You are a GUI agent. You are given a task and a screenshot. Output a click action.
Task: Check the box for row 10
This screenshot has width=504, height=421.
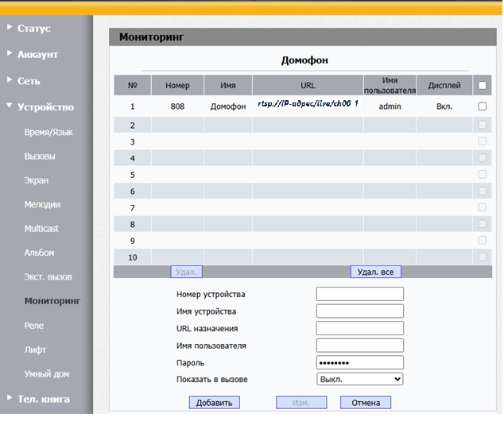[483, 257]
